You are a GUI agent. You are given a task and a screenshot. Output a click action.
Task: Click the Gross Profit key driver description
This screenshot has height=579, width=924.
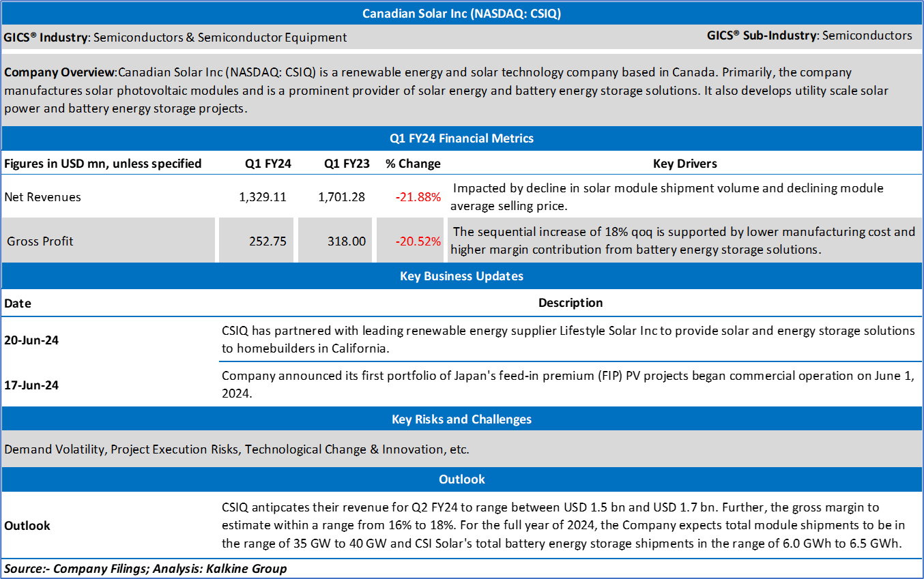tap(683, 241)
